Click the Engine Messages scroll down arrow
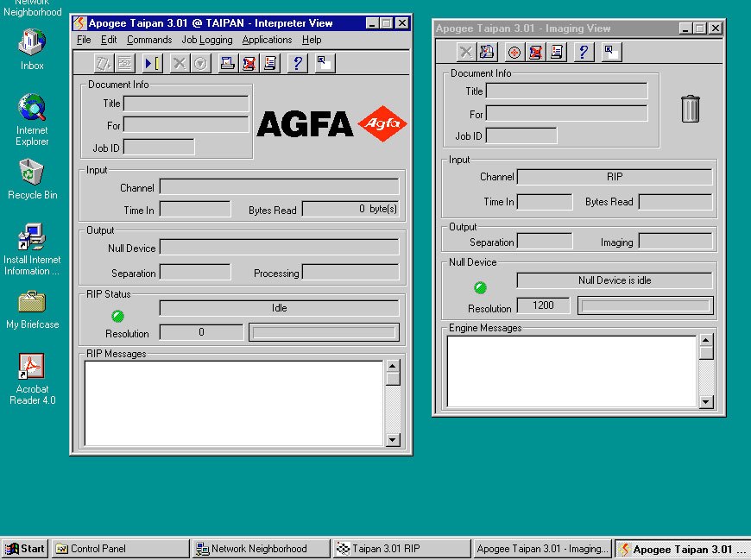Screen dimensions: 751x560 [706, 401]
